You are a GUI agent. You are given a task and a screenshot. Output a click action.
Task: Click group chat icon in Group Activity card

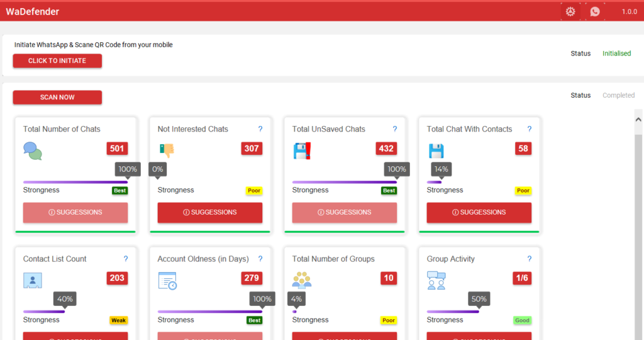[x=436, y=280]
